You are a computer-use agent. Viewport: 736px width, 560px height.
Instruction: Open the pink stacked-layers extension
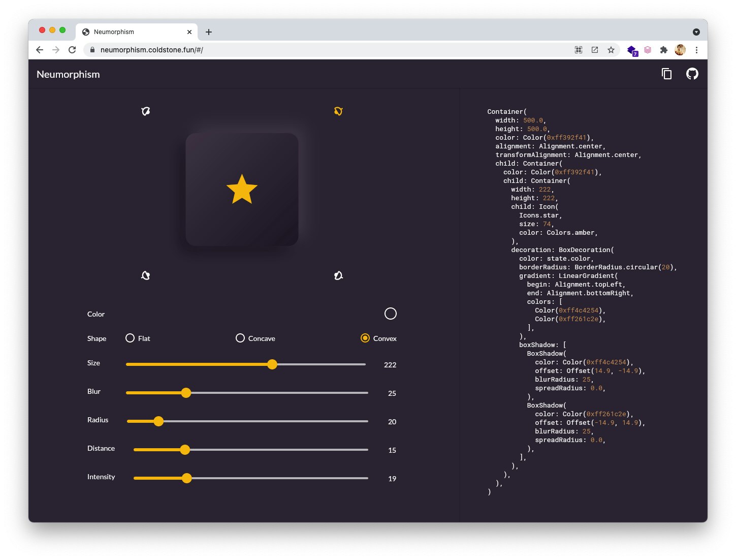648,50
